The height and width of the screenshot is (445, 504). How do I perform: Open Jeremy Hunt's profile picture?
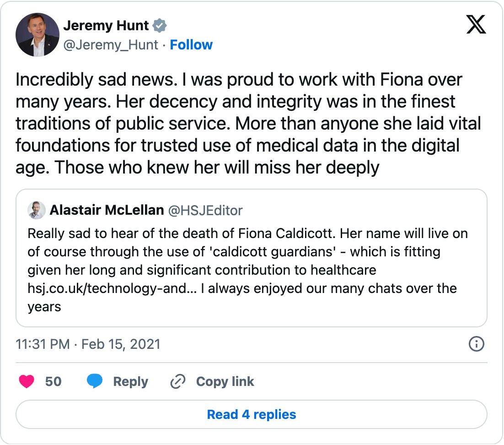pyautogui.click(x=38, y=35)
